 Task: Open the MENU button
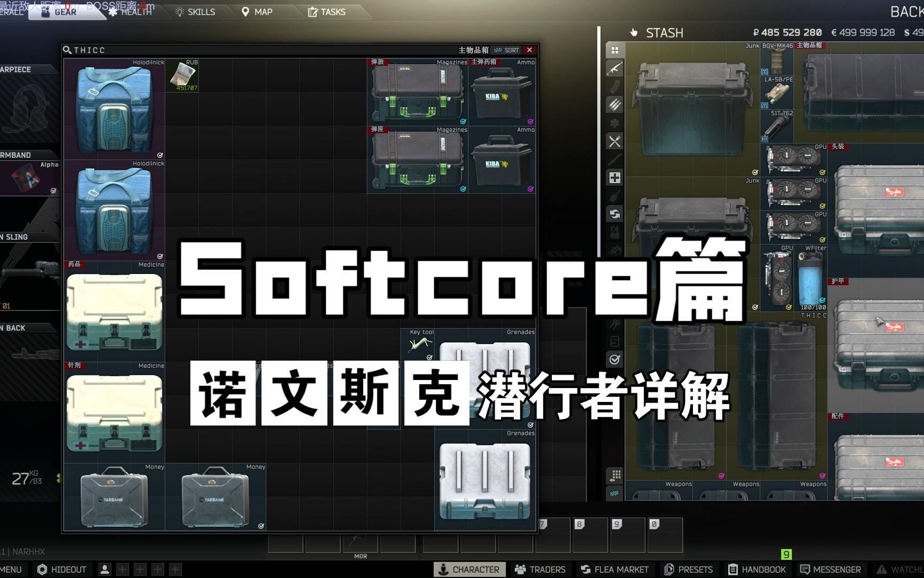pos(11,569)
